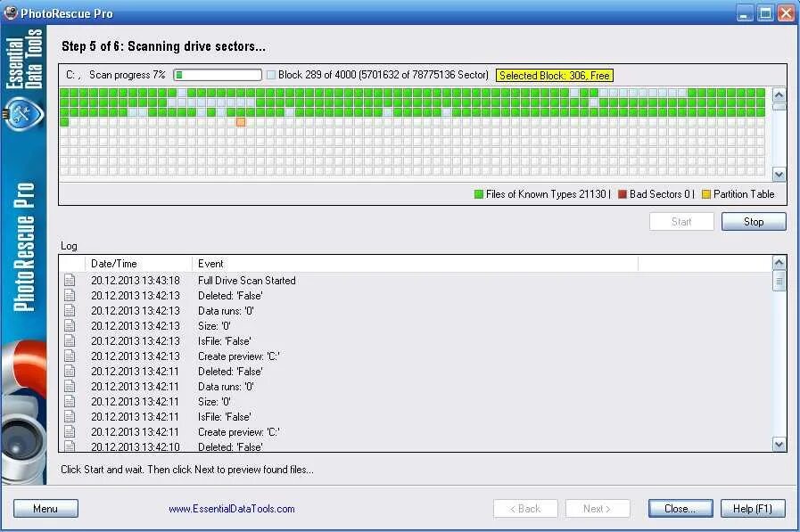
Task: Minimize the PhotoRescue Pro window
Action: pyautogui.click(x=745, y=13)
